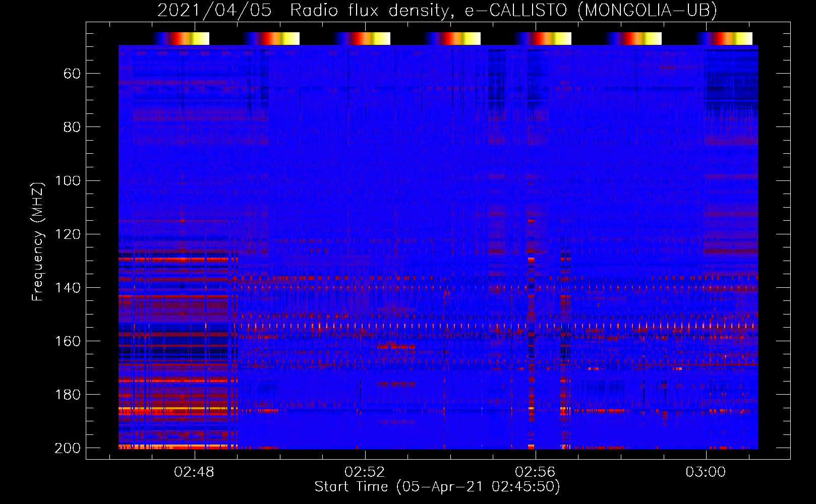The height and width of the screenshot is (504, 816).
Task: Click the 02:52 time tick label
Action: [365, 472]
